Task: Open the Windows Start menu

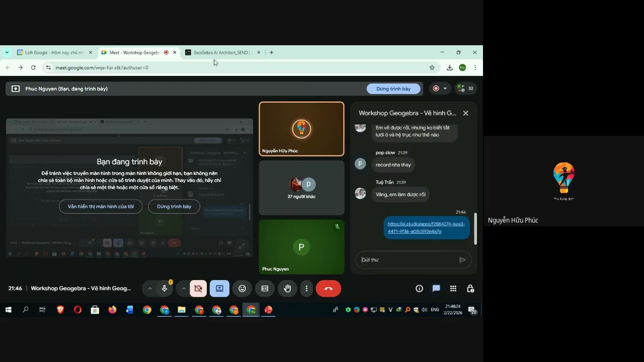Action: pyautogui.click(x=9, y=310)
